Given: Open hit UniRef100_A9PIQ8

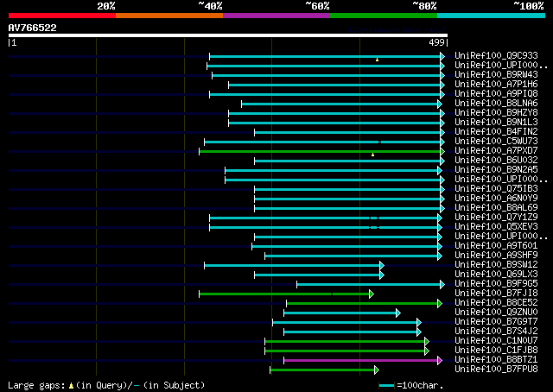Looking at the screenshot, I should coord(496,94).
